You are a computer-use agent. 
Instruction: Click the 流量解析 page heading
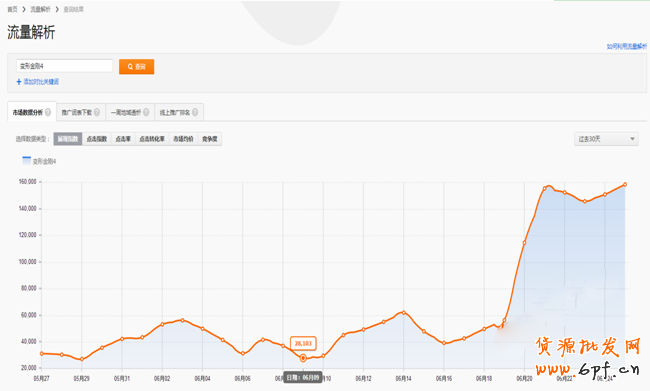31,32
